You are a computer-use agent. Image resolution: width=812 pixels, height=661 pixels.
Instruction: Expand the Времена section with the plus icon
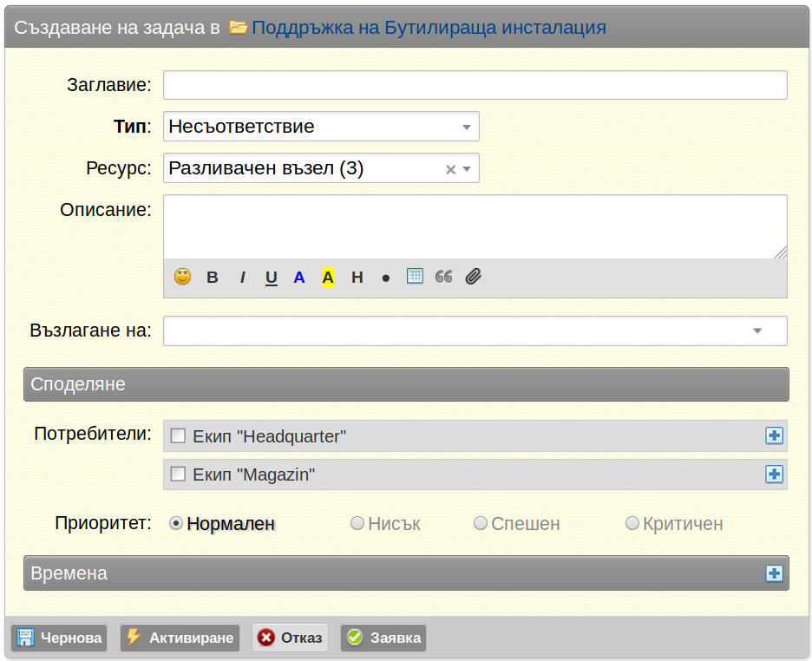774,573
